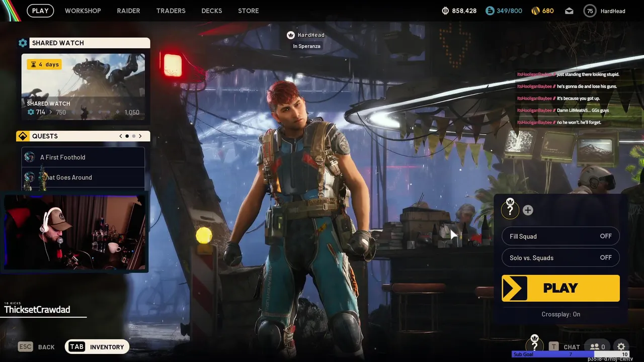
Task: Click the crown icon beside HardHead nameplate
Action: [290, 35]
